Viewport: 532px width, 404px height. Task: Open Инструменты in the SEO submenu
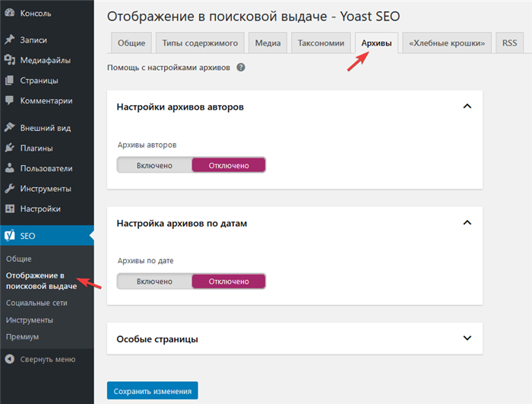point(30,320)
